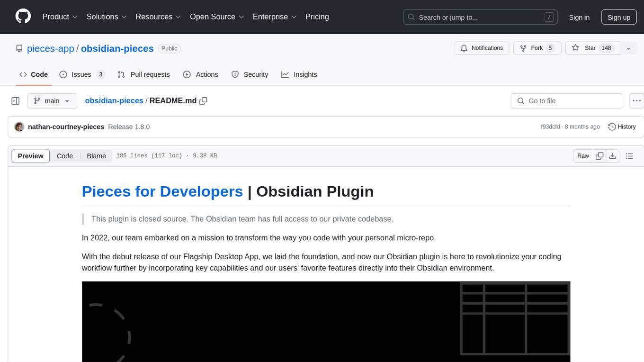Open the more file actions menu

coord(636,101)
